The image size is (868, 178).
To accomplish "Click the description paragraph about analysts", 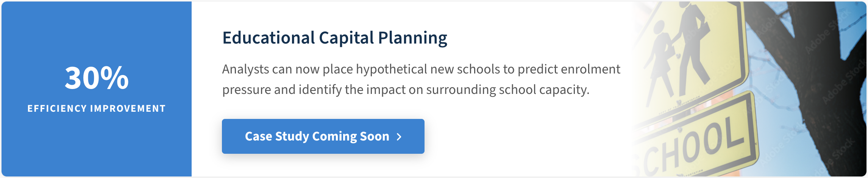I will coord(420,80).
